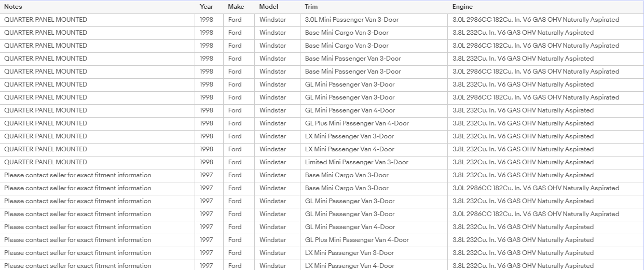
Task: Click 1998 GL Plus Mini Passenger Van 4-Door trim
Action: point(357,123)
